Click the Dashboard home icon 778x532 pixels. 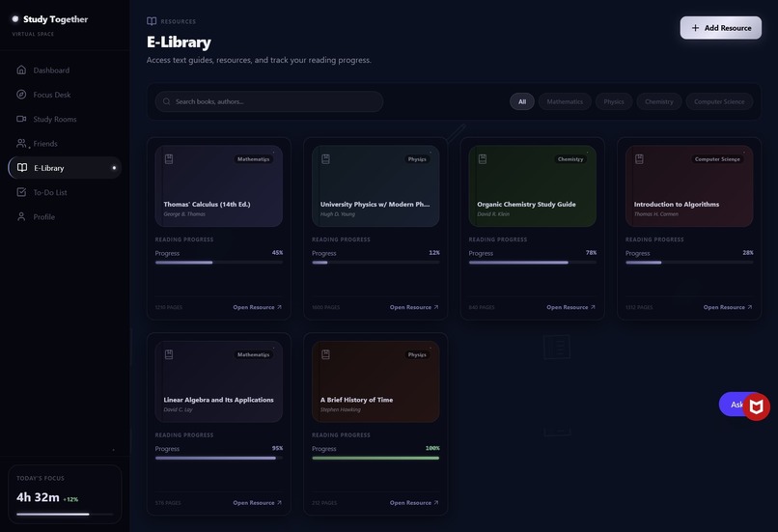(21, 70)
